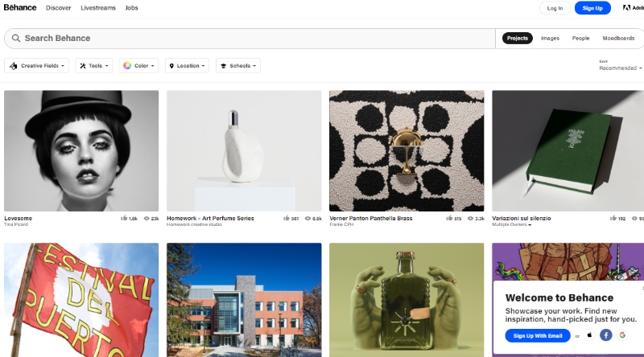Switch to the Images search tab
This screenshot has height=357, width=644.
(x=550, y=38)
